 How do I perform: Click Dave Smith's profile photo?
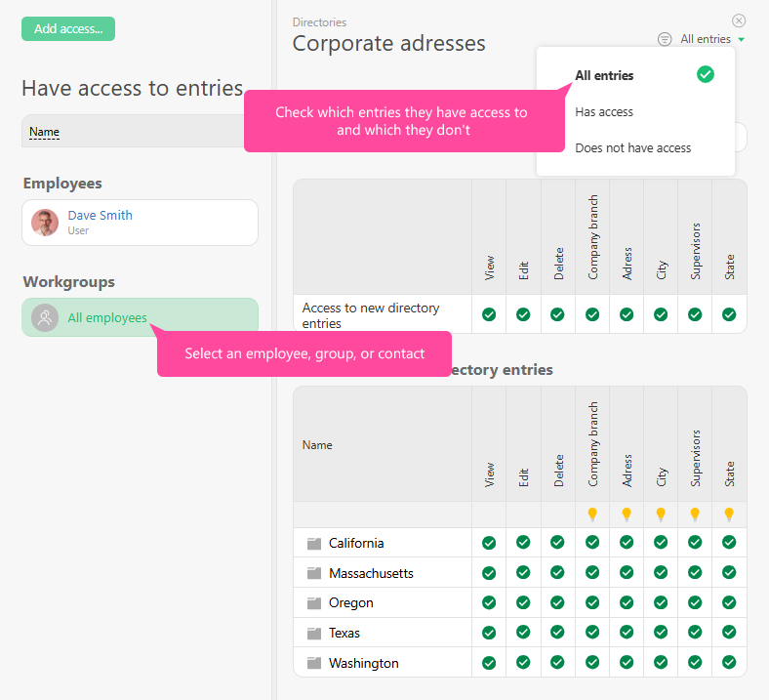tap(45, 223)
